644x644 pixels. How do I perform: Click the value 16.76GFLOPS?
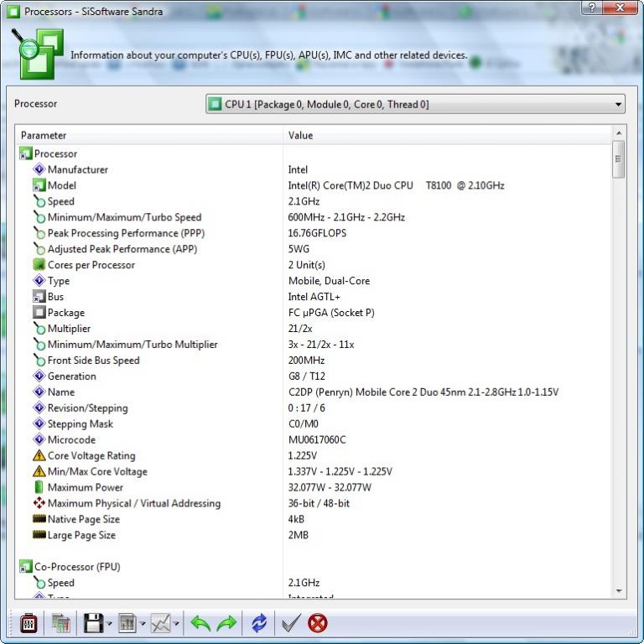point(317,233)
